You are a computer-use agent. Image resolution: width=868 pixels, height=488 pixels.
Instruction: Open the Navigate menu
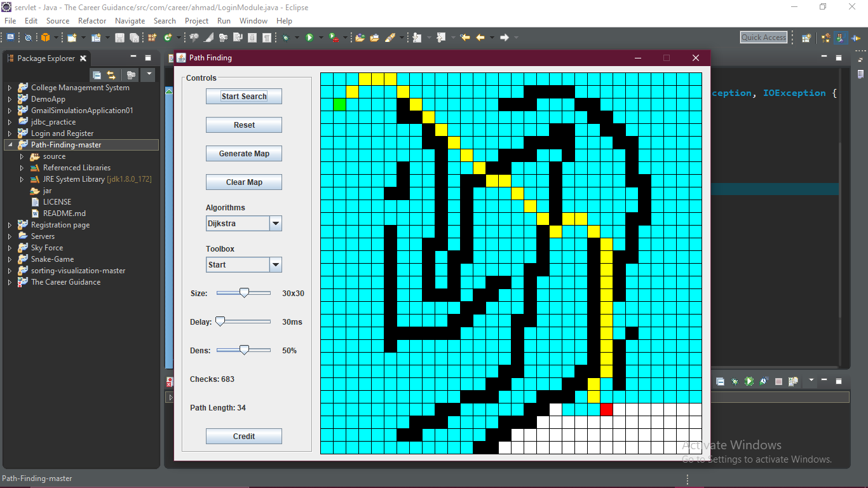(130, 21)
